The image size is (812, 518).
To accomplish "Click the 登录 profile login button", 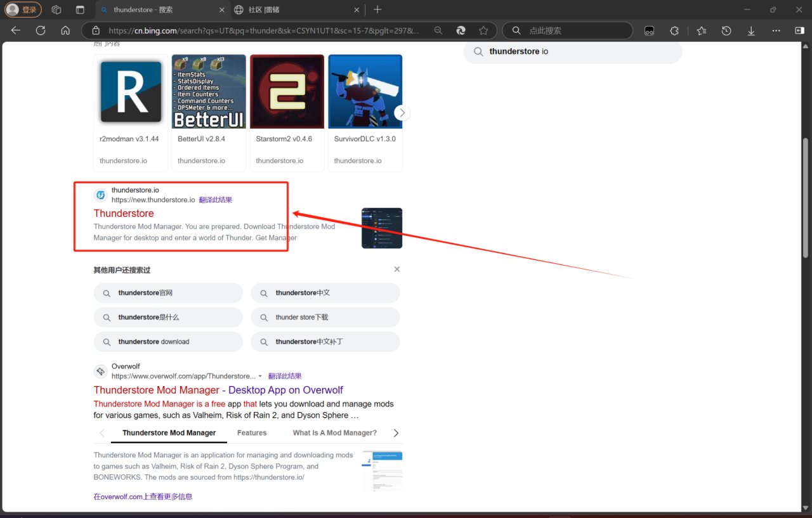I will coord(23,10).
